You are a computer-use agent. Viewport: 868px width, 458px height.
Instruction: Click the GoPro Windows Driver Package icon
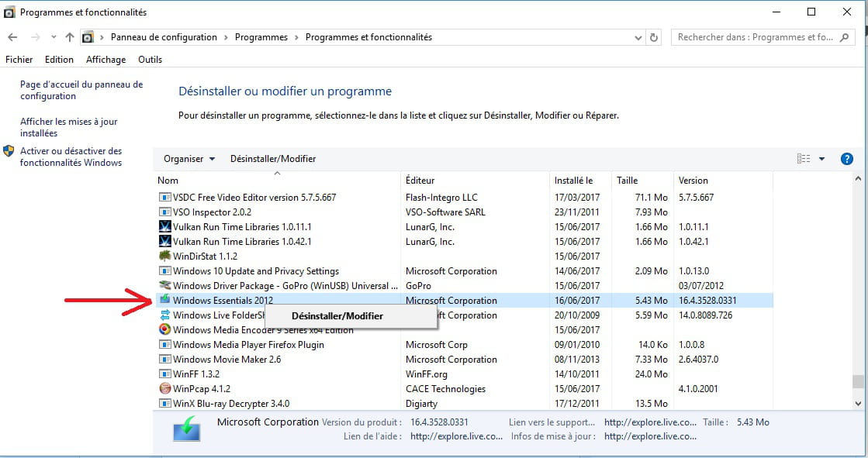(164, 285)
